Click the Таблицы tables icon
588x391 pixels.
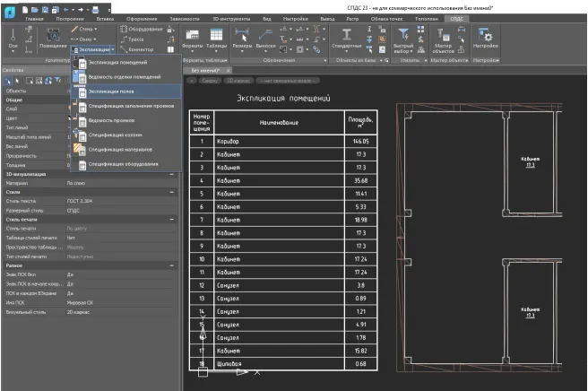(215, 36)
